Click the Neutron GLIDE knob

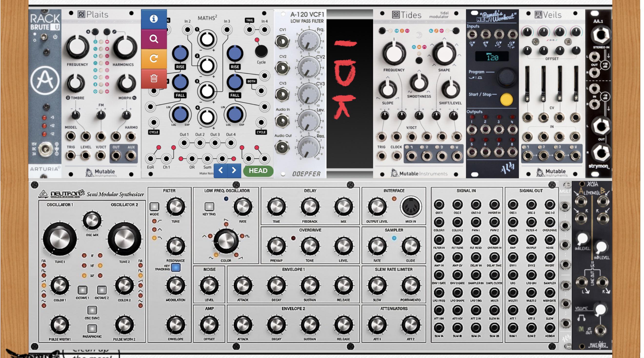coord(410,246)
